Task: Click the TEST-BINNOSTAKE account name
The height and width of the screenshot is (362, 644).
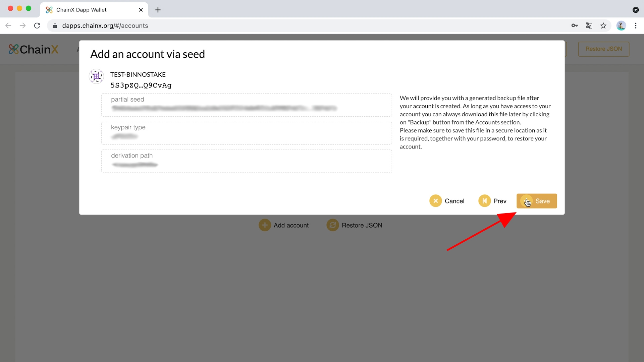Action: click(138, 74)
